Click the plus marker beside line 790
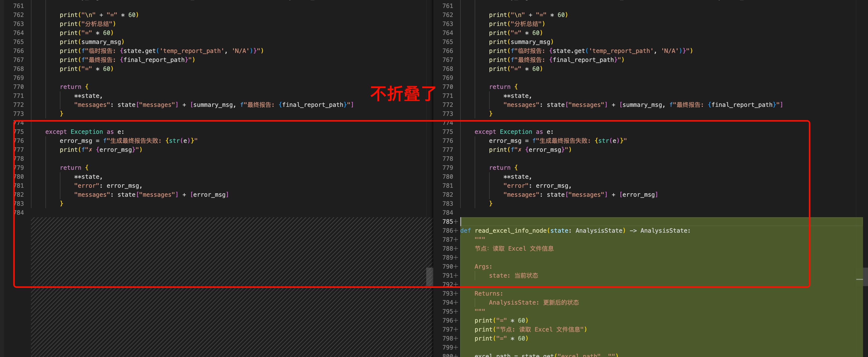Viewport: 868px width, 357px height. (x=456, y=267)
